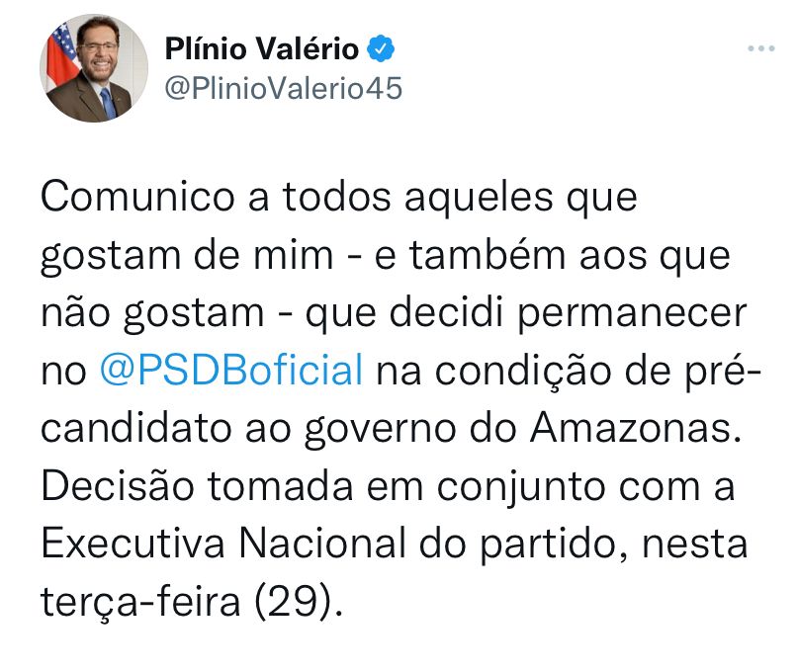This screenshot has width=798, height=672.
Task: Open the three-dot more options menu
Action: (x=760, y=48)
